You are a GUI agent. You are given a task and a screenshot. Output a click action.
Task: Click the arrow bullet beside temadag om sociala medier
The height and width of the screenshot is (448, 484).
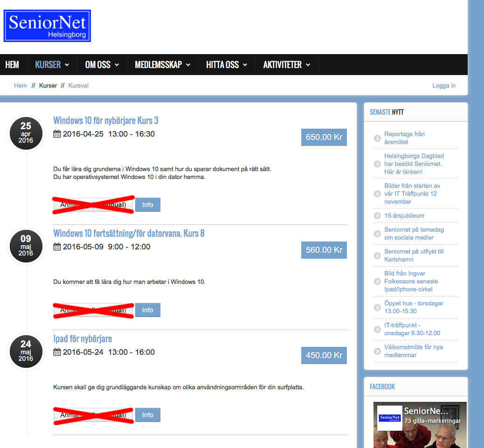click(377, 234)
